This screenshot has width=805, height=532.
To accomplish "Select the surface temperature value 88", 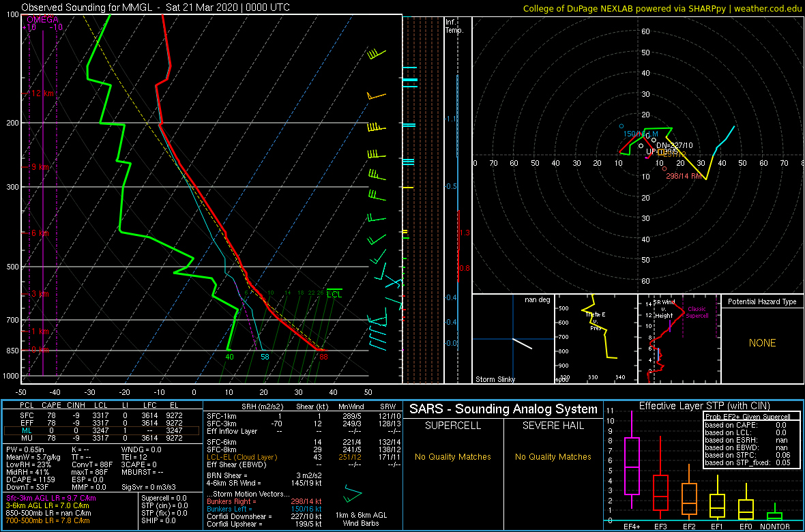I will coord(323,357).
